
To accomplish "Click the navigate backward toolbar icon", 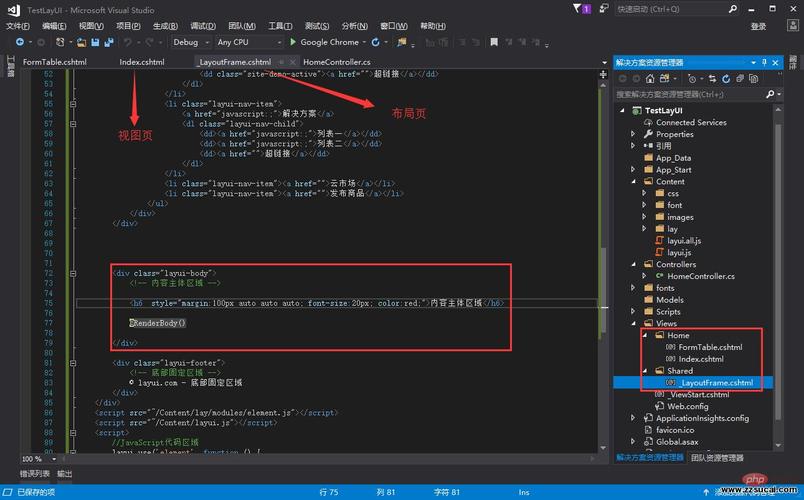I will (x=19, y=42).
